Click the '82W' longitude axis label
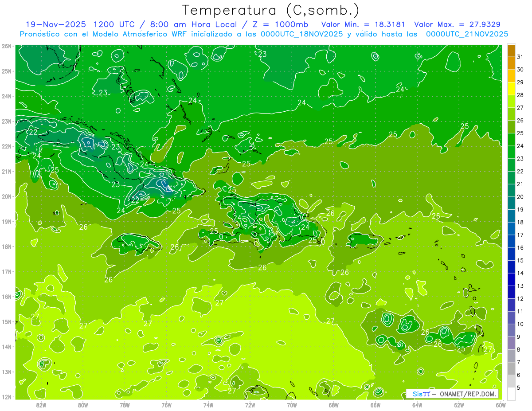The height and width of the screenshot is (411, 532). [41, 405]
